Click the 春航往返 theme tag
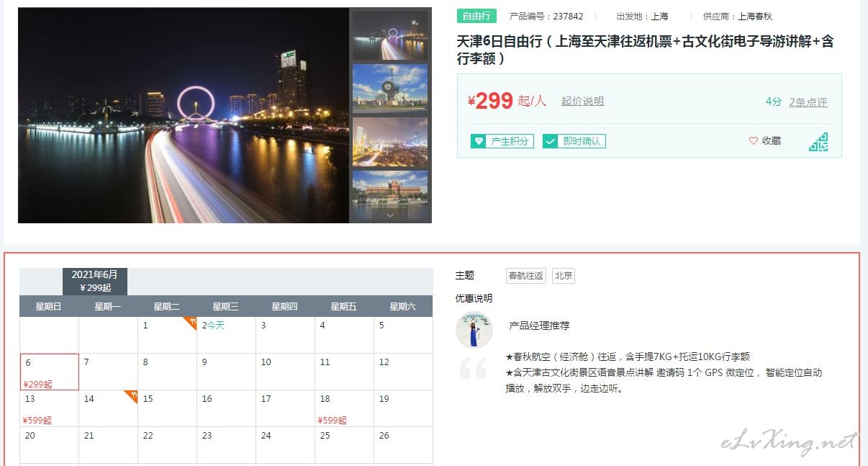 (x=526, y=276)
